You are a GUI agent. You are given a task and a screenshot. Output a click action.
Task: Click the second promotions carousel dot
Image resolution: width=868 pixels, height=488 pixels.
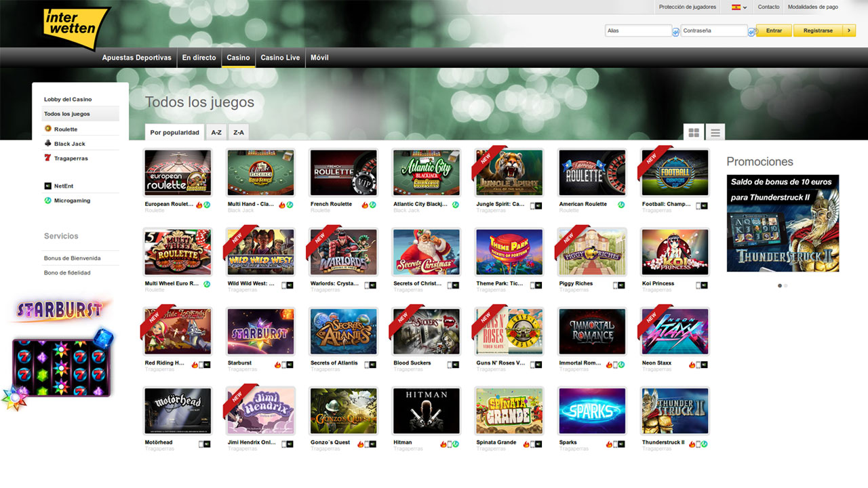(x=786, y=285)
